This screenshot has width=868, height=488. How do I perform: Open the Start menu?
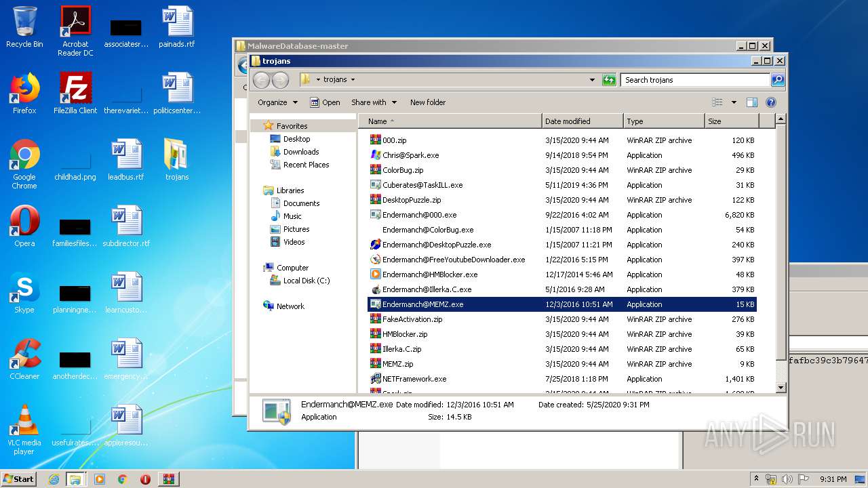(x=19, y=479)
